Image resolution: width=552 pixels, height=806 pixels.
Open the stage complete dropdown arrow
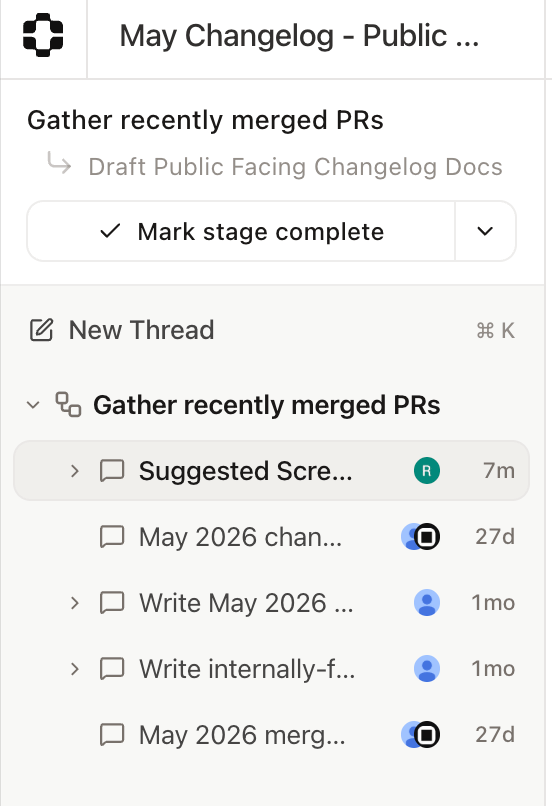point(485,231)
